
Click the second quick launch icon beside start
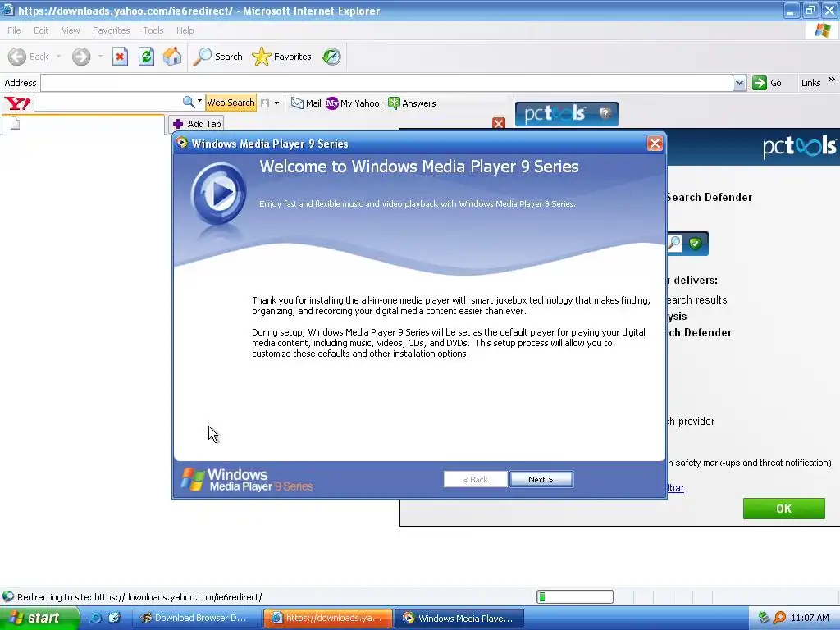(x=114, y=618)
